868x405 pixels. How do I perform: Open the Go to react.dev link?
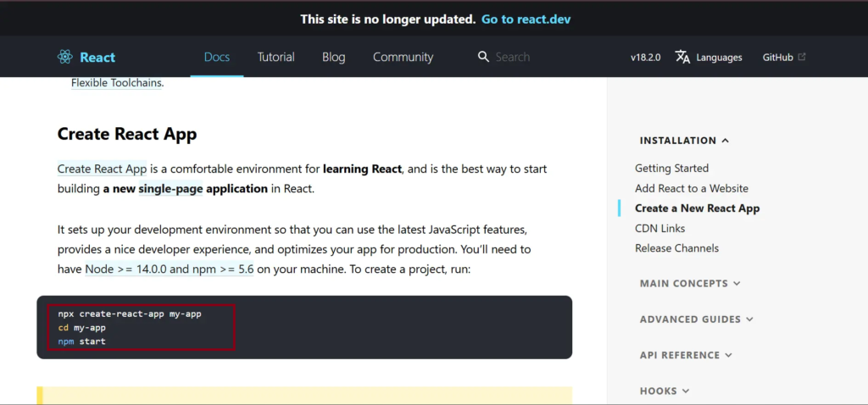click(x=526, y=19)
